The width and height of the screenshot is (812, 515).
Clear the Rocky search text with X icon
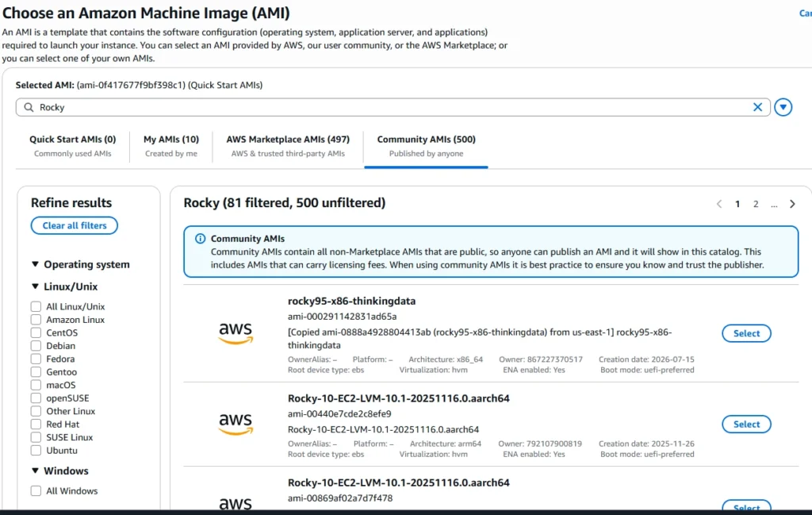coord(757,107)
